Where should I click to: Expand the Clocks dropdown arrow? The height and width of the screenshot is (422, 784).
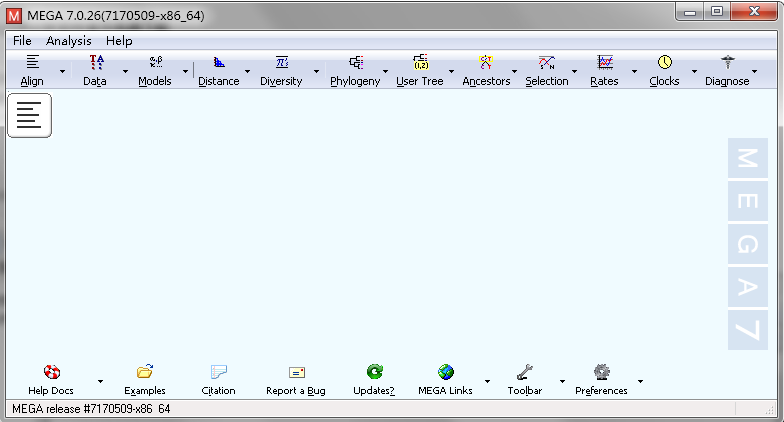(x=694, y=72)
